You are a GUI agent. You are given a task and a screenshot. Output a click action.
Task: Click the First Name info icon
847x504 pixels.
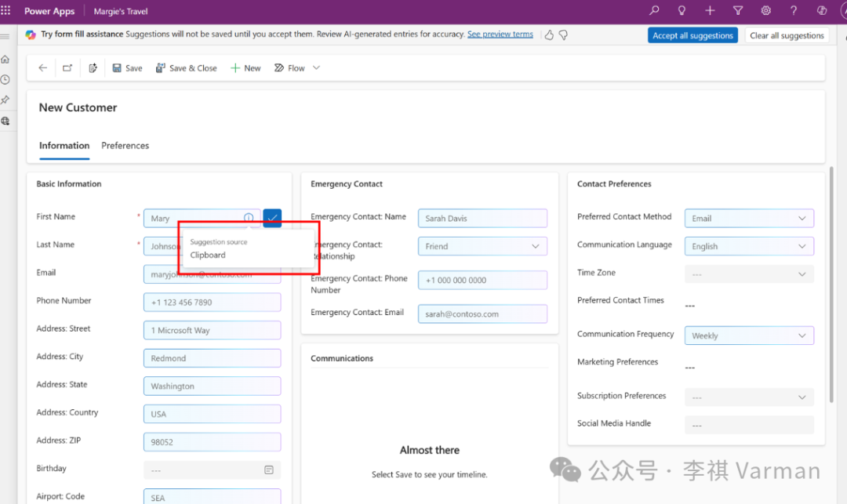tap(249, 218)
